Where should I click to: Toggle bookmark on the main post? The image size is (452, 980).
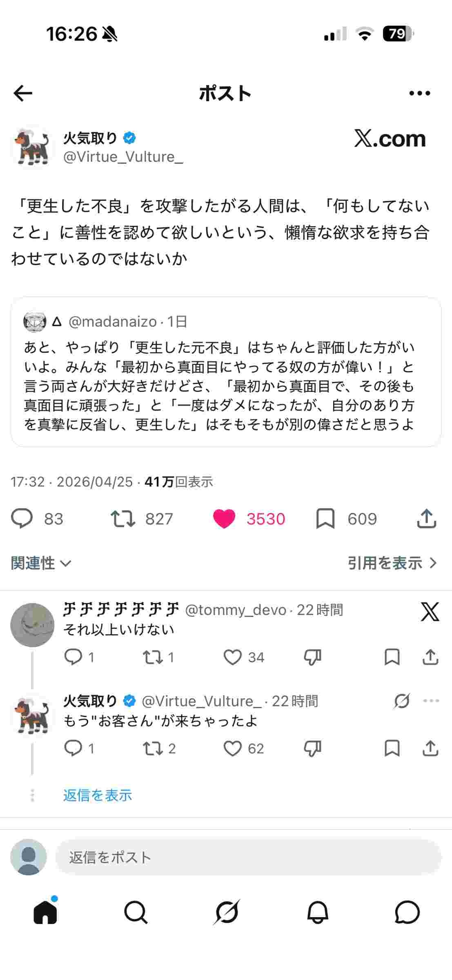click(x=325, y=519)
